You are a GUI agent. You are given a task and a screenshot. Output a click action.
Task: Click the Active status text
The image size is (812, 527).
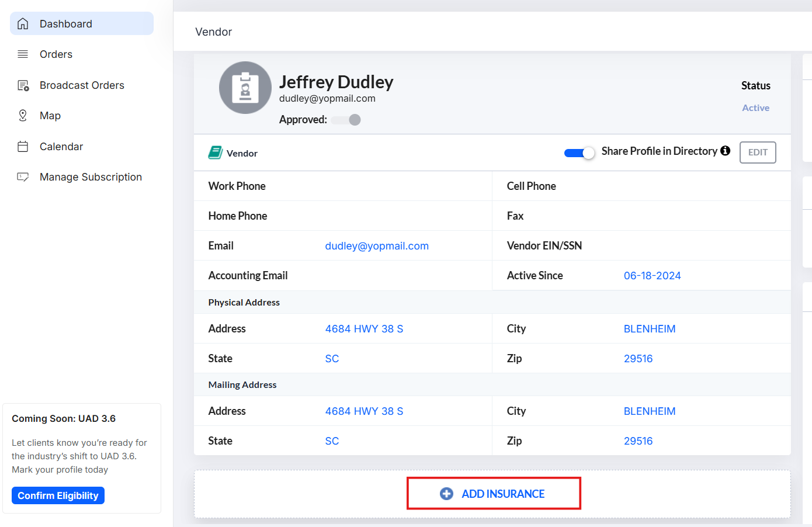(x=755, y=108)
